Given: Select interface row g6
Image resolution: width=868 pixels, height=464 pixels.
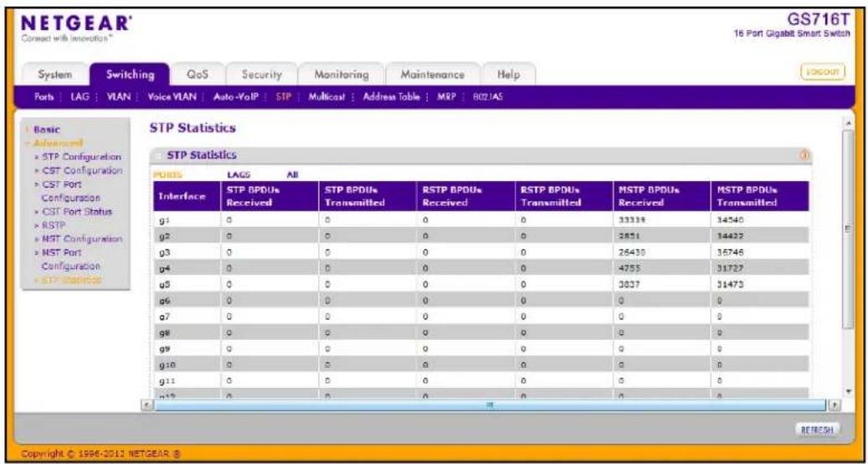Looking at the screenshot, I should pos(481,301).
